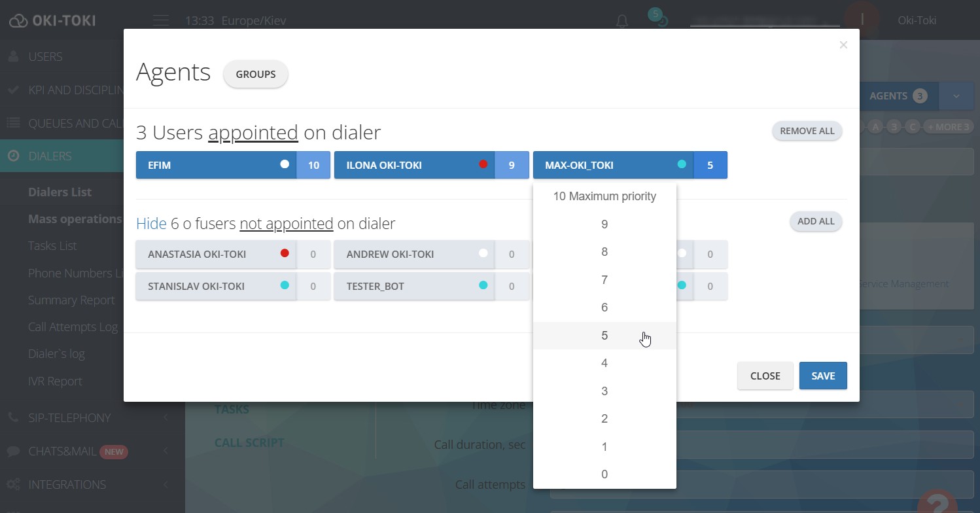This screenshot has width=980, height=513.
Task: Open ANASTASIA OKI-TOKI's priority value 0
Action: coord(313,254)
